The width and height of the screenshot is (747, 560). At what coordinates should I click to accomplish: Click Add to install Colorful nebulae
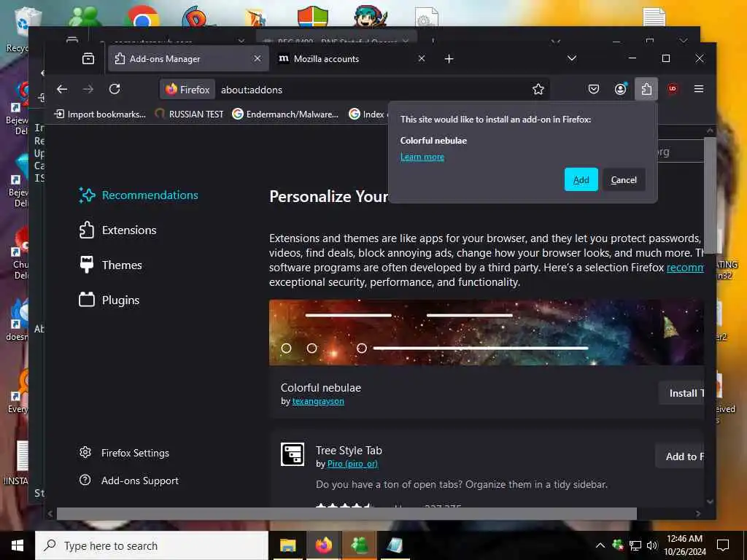581,179
